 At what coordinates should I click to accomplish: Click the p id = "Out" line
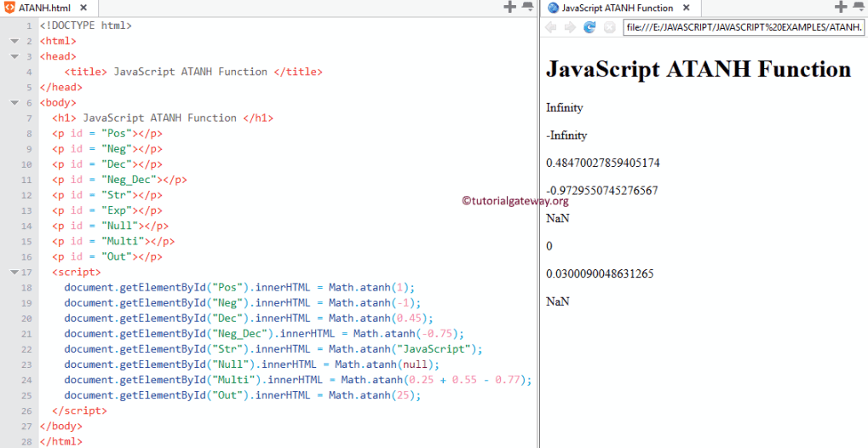[107, 257]
